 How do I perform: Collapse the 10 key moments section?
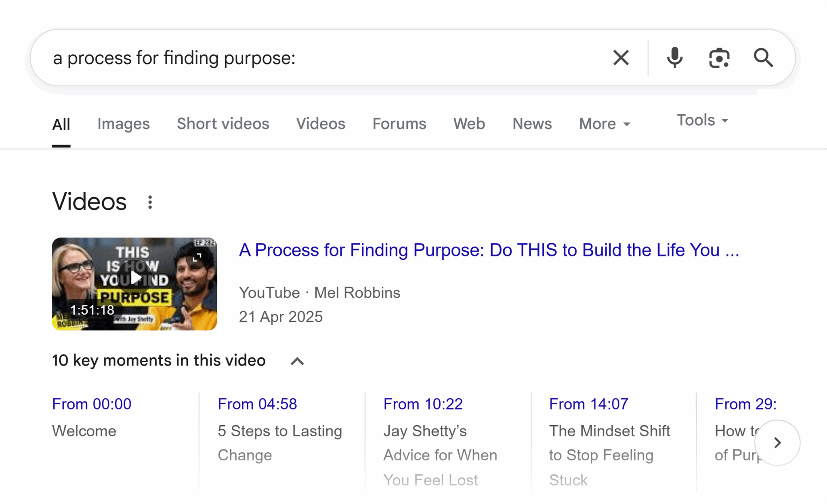[297, 361]
